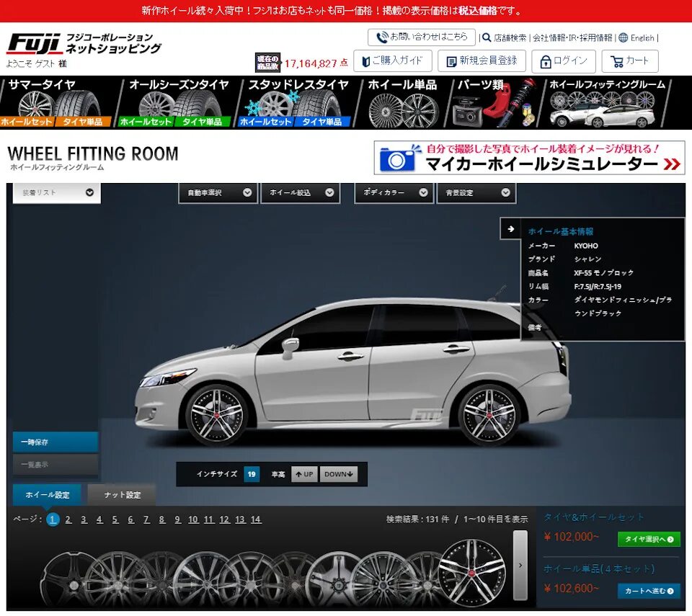Expand the 装着リスト dropdown
Image resolution: width=692 pixels, height=616 pixels.
tap(57, 193)
